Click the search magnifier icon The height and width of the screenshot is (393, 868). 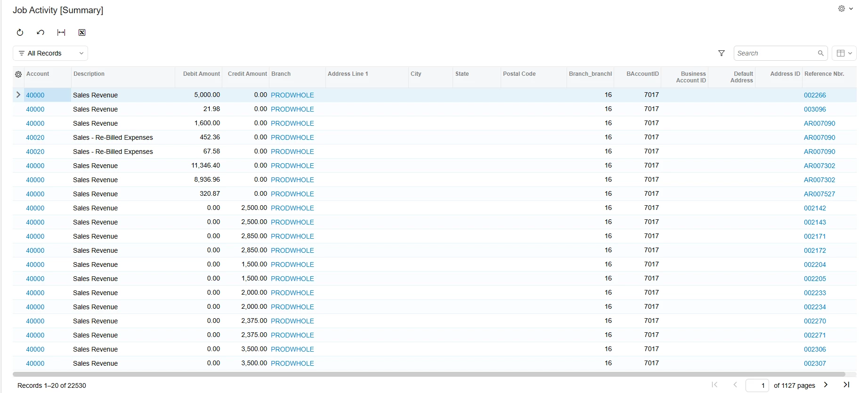point(821,53)
